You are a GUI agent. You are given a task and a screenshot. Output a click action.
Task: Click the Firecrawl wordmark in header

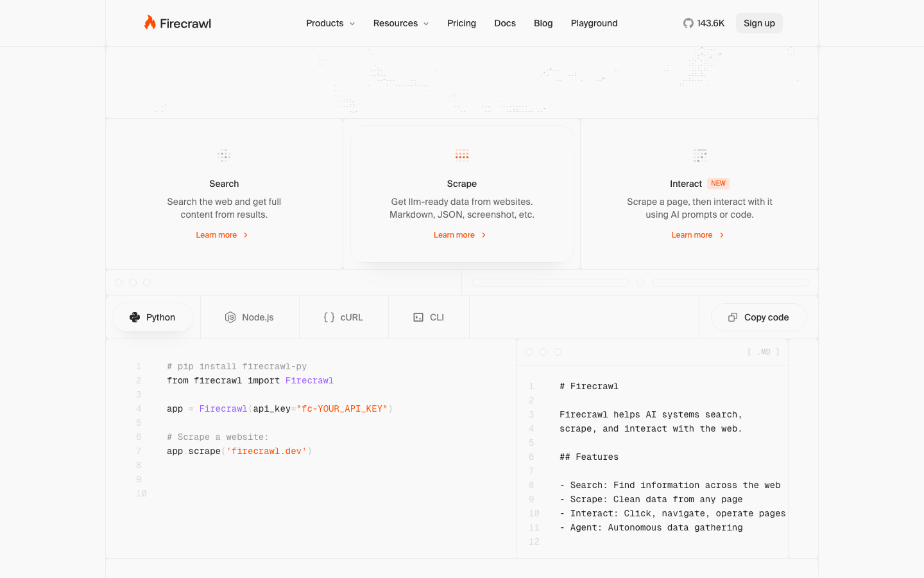[185, 24]
